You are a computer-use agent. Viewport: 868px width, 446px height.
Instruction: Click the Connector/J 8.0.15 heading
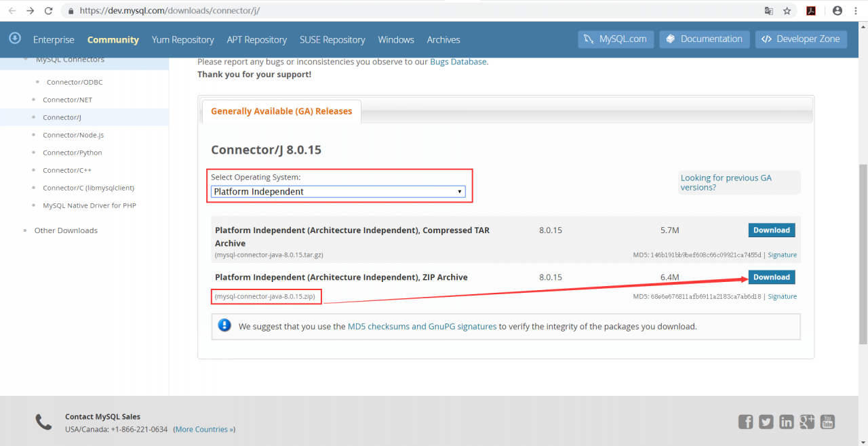(266, 150)
